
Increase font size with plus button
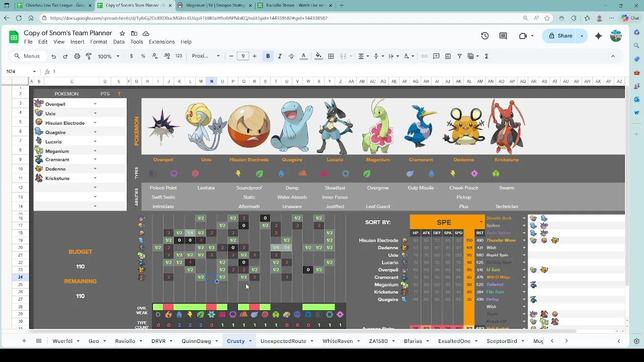click(255, 56)
